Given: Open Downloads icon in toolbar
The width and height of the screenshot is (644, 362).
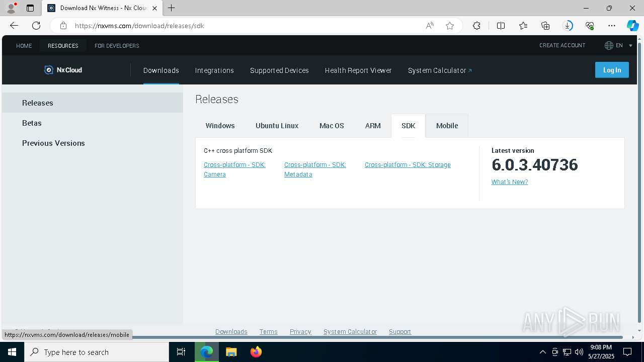Looking at the screenshot, I should tap(568, 26).
